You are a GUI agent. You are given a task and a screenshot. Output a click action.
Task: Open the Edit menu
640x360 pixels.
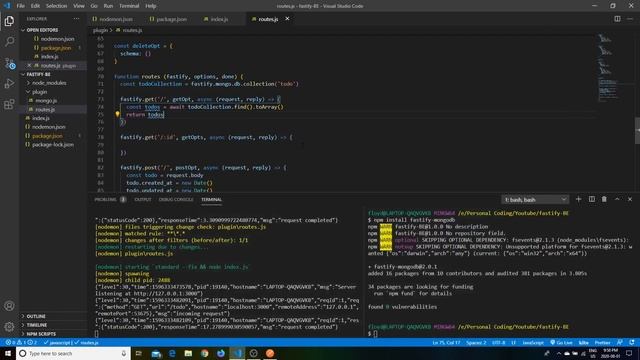point(35,6)
